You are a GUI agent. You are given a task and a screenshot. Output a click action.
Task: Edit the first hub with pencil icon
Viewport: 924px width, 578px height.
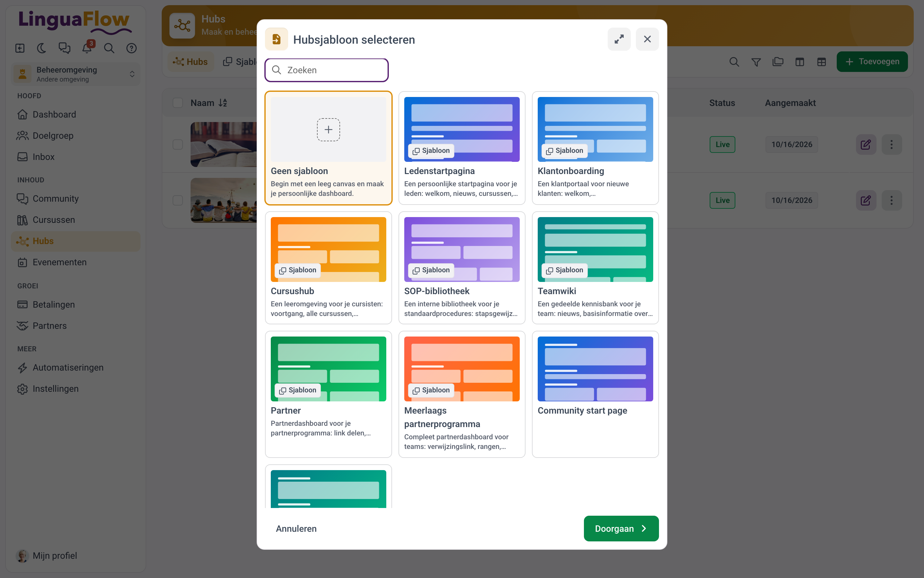pyautogui.click(x=866, y=144)
